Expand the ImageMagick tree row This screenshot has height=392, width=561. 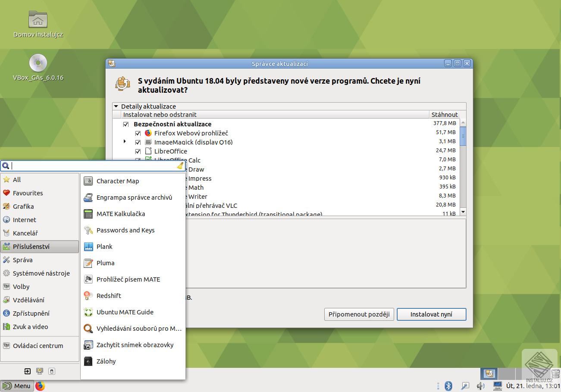click(125, 141)
